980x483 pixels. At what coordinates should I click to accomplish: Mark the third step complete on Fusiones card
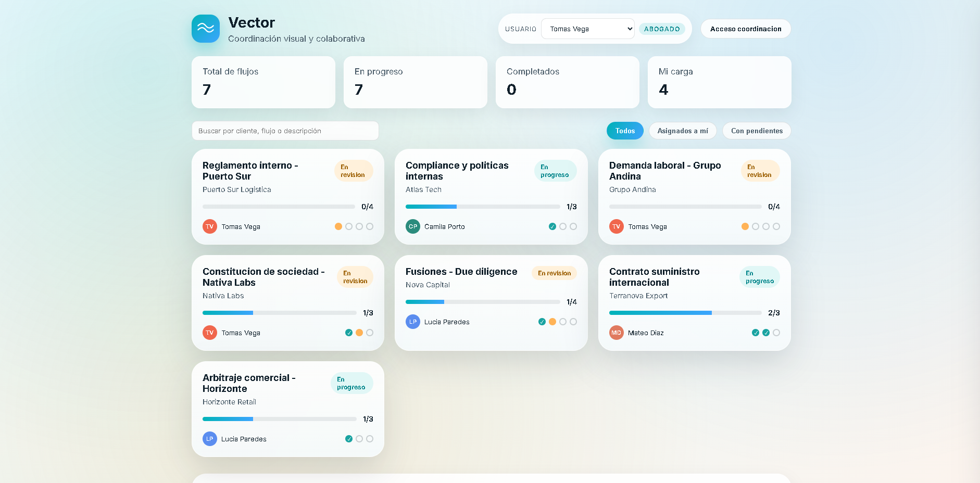point(562,322)
